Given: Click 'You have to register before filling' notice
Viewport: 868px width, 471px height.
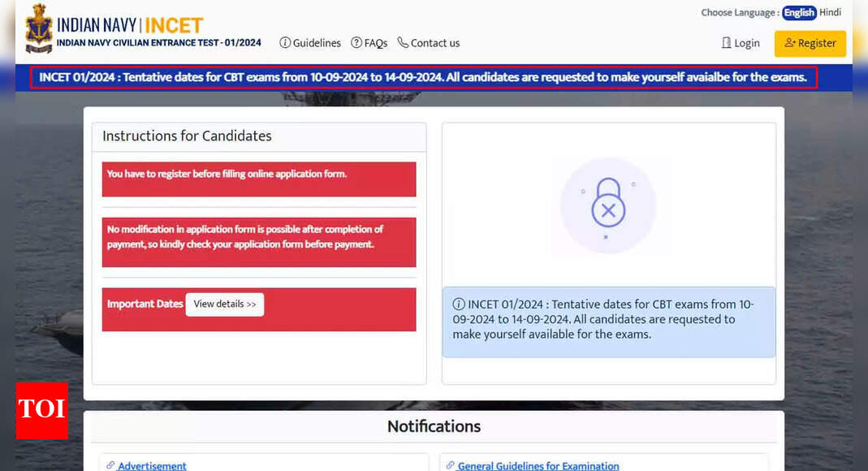Looking at the screenshot, I should click(x=258, y=179).
